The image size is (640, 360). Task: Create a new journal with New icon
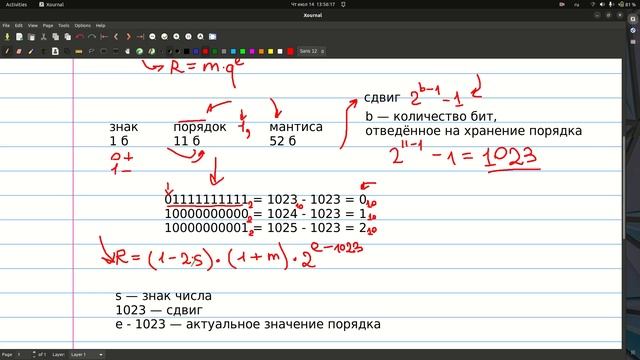click(x=19, y=37)
